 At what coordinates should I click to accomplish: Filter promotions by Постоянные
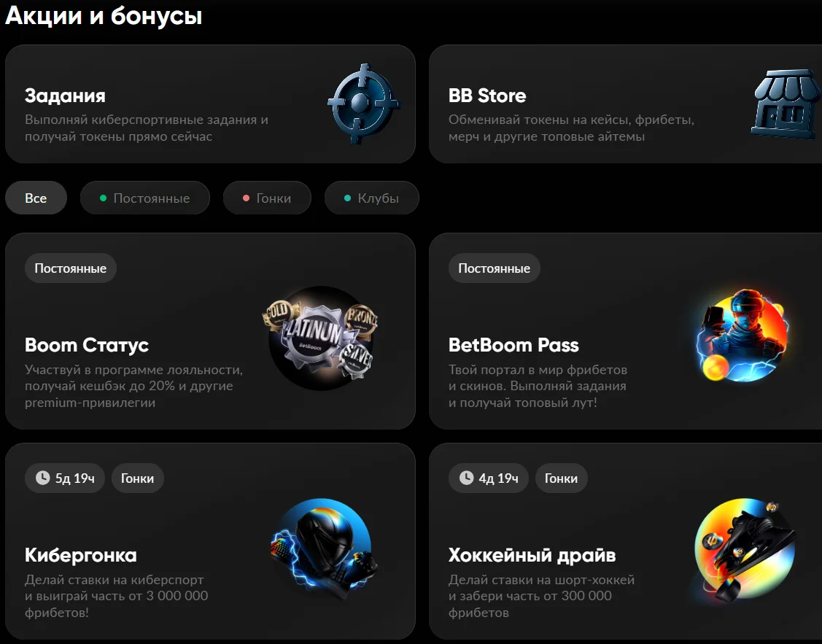click(144, 198)
